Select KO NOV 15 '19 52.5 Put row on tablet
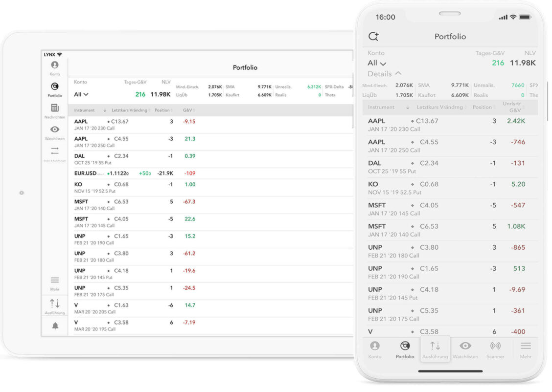Image resolution: width=552 pixels, height=392 pixels. 210,188
